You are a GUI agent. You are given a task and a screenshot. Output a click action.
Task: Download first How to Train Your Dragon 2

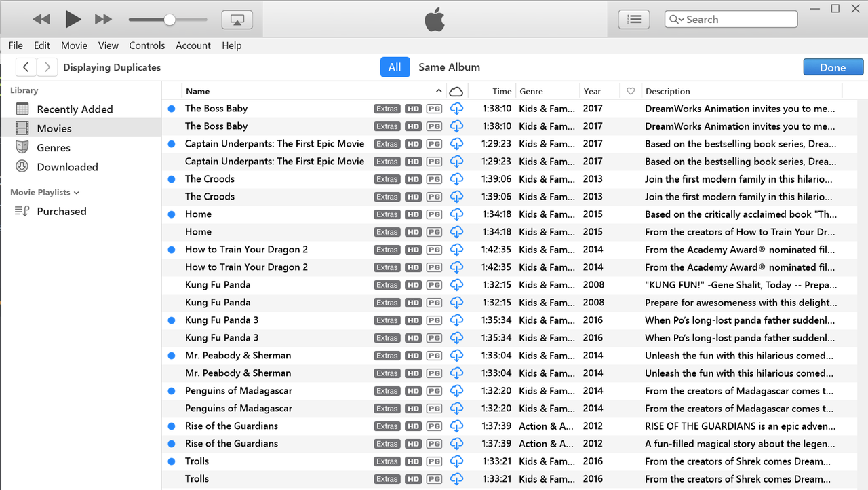pyautogui.click(x=456, y=250)
